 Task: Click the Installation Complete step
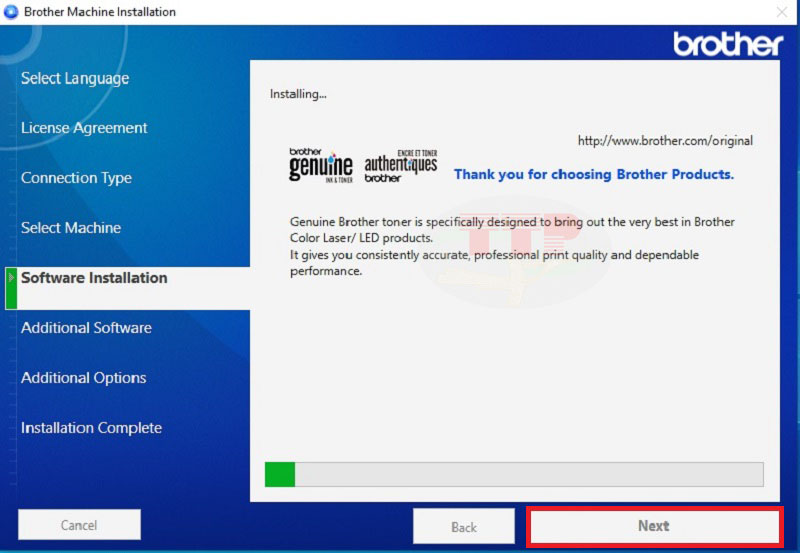click(91, 428)
